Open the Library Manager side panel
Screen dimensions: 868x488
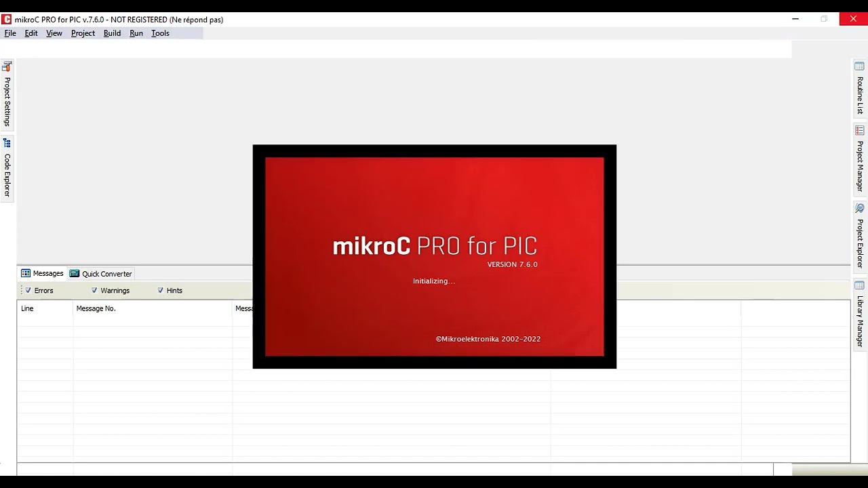tap(860, 314)
